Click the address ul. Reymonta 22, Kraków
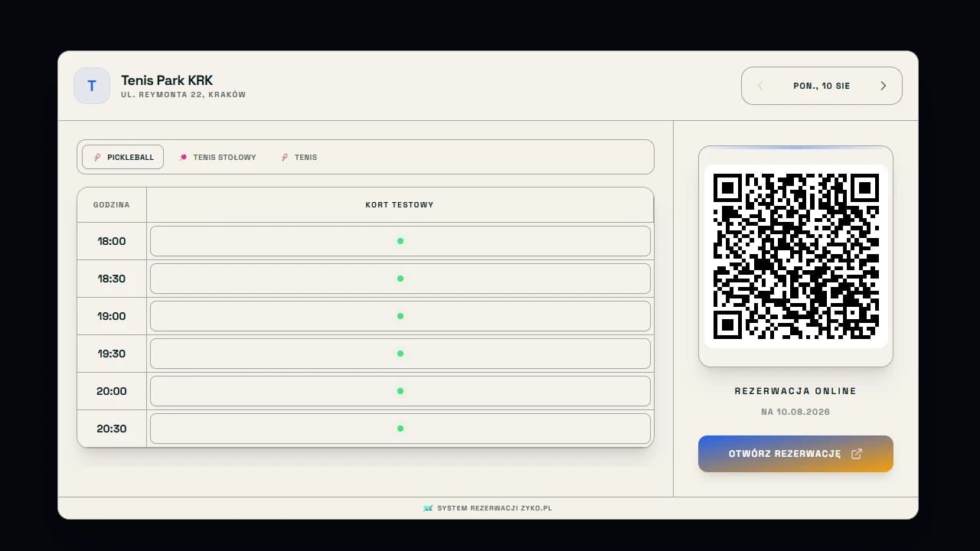 (184, 95)
